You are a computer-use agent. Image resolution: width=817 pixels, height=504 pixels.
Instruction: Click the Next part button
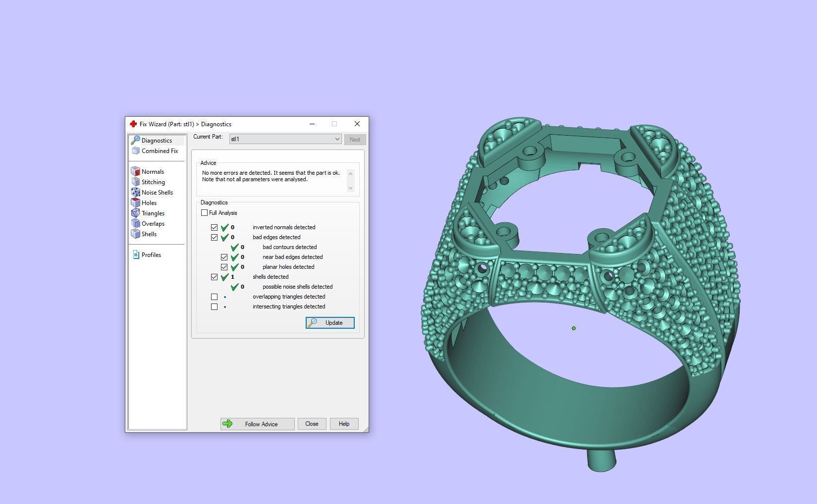pos(355,140)
